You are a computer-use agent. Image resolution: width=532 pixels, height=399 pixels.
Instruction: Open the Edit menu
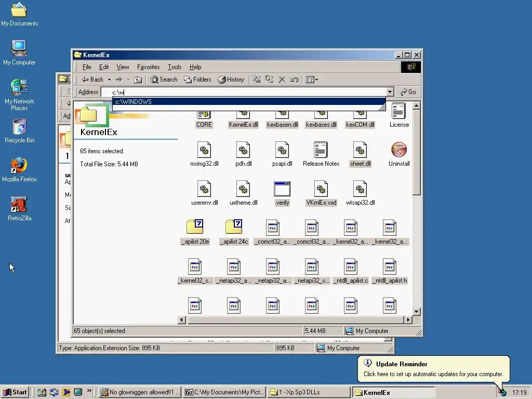coord(104,67)
